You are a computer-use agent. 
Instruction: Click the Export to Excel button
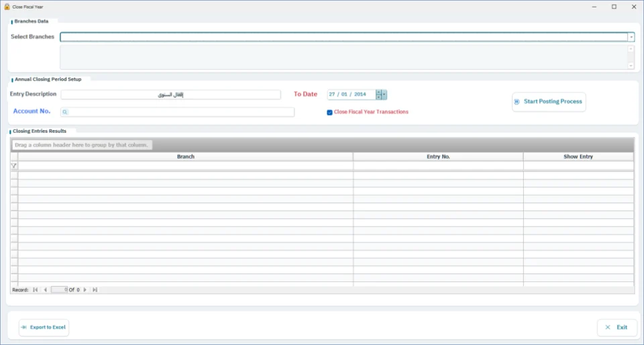44,328
